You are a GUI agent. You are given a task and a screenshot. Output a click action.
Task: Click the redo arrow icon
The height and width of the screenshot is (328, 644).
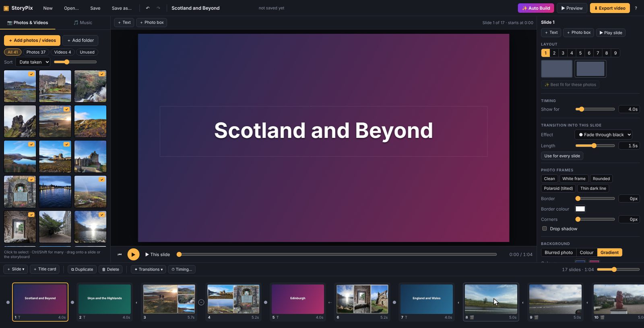158,8
